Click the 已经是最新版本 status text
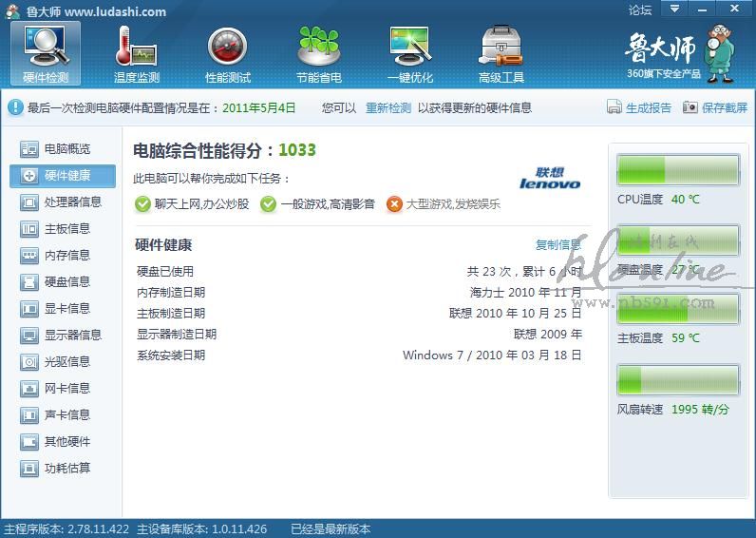 331,529
